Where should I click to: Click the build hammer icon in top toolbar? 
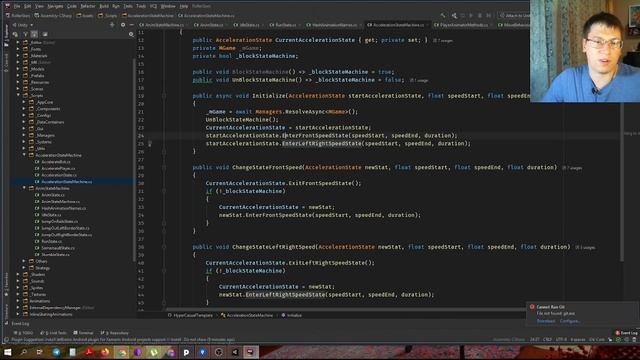pos(443,16)
